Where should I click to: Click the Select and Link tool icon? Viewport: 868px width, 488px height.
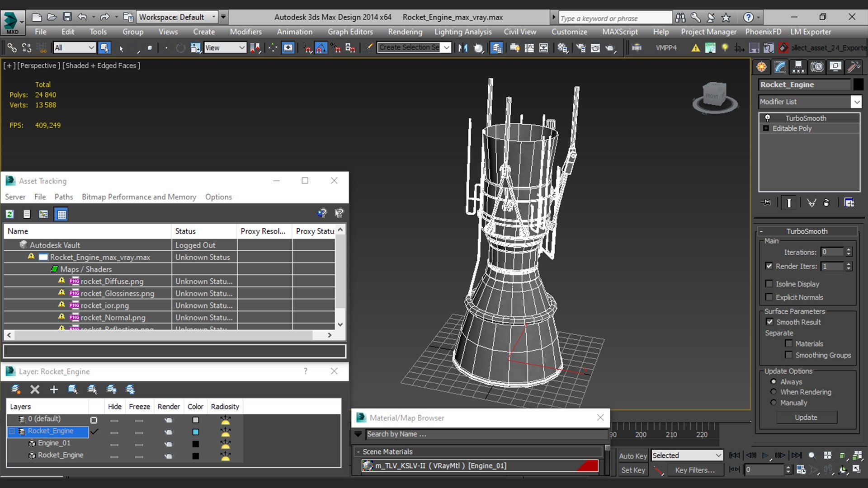[x=12, y=47]
